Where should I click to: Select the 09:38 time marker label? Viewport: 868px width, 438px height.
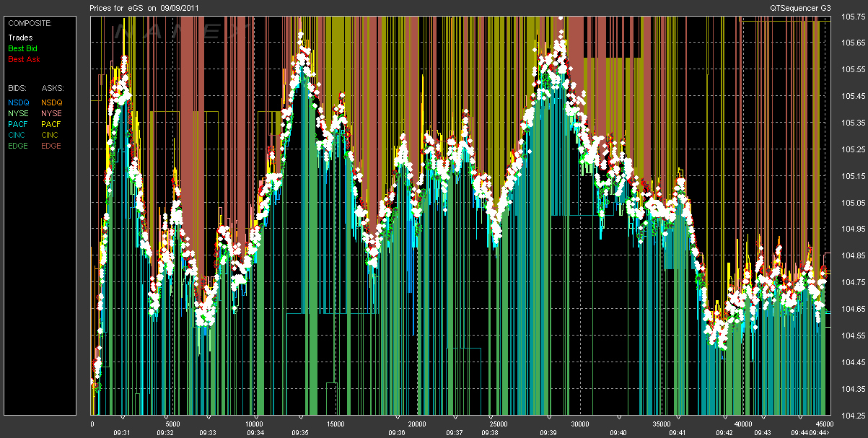(490, 432)
